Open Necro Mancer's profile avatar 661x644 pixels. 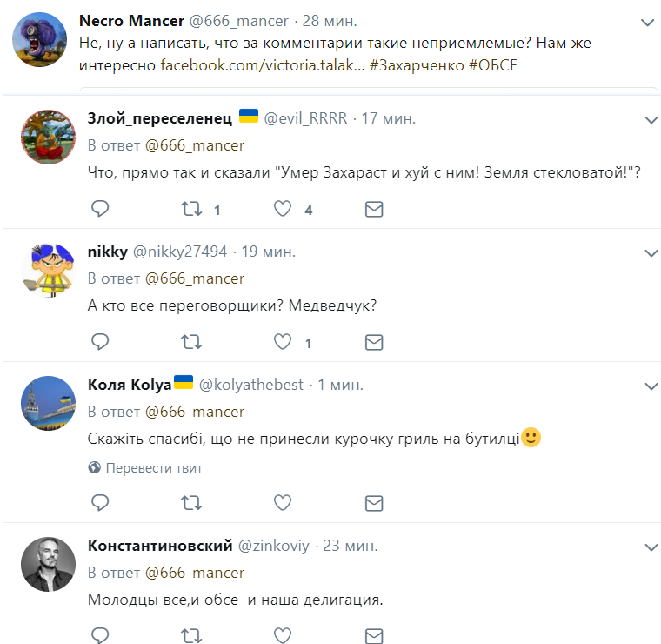pos(41,41)
